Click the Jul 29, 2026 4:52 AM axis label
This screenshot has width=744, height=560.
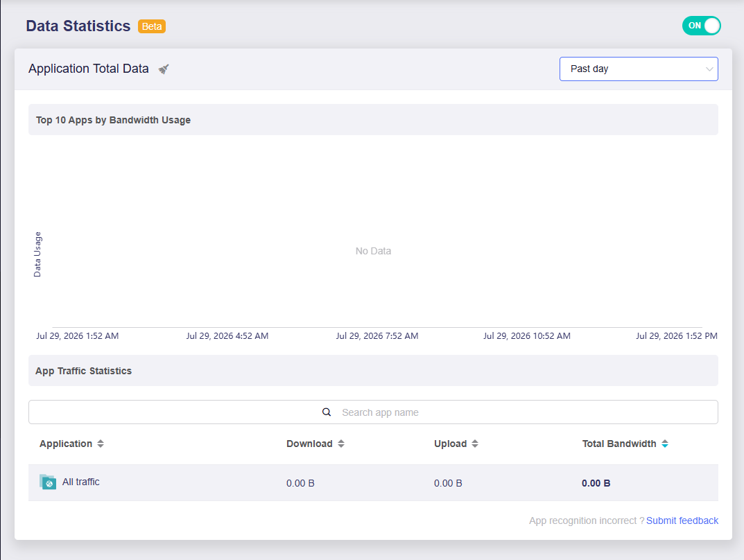(227, 335)
